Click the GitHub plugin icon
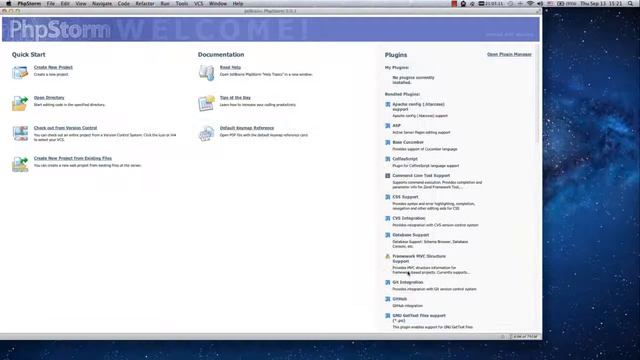The height and width of the screenshot is (360, 640). click(387, 299)
